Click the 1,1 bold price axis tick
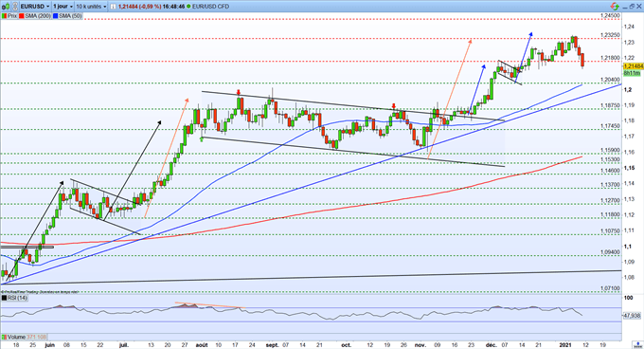The width and height of the screenshot is (644, 349). pyautogui.click(x=628, y=247)
